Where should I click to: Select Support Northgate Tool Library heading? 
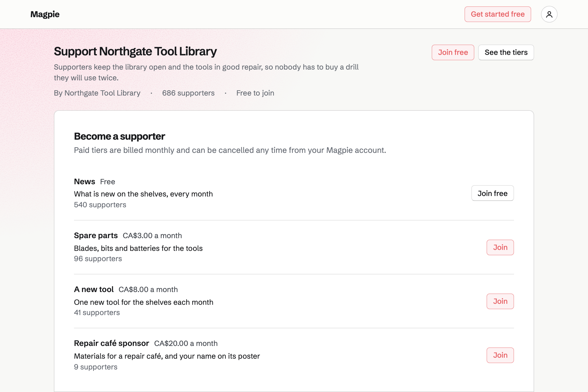pos(135,51)
